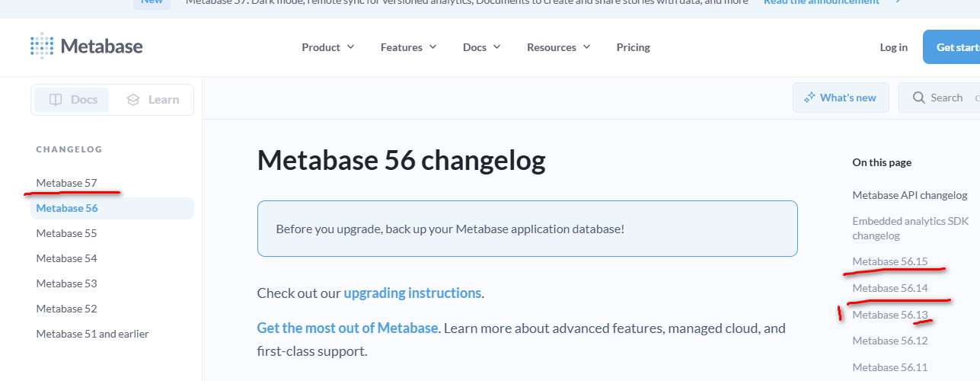This screenshot has height=381, width=980.
Task: Open Get the most out of Metabase link
Action: tap(347, 328)
